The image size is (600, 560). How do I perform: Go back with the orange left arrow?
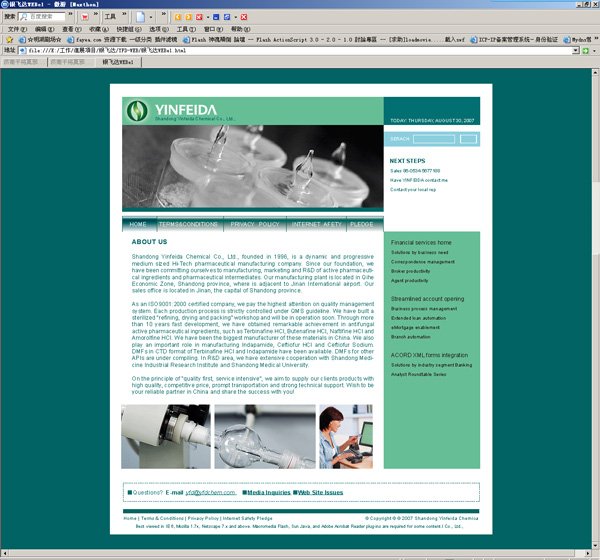[x=178, y=17]
